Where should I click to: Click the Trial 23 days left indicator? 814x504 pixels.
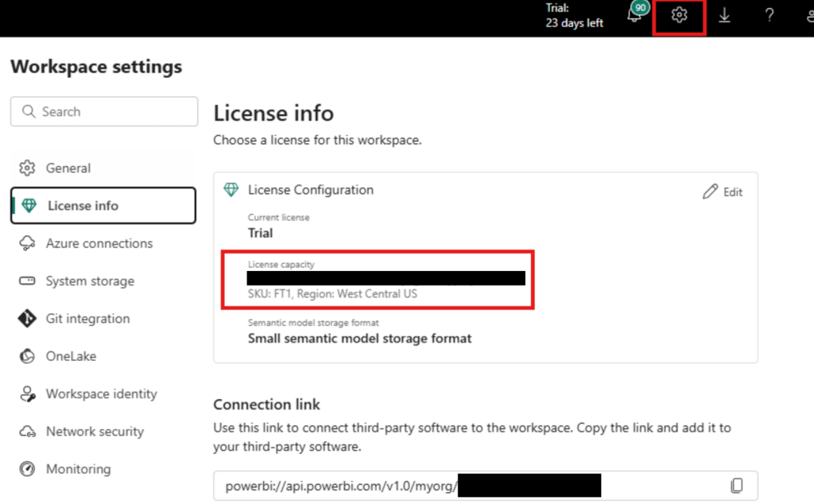tap(574, 16)
